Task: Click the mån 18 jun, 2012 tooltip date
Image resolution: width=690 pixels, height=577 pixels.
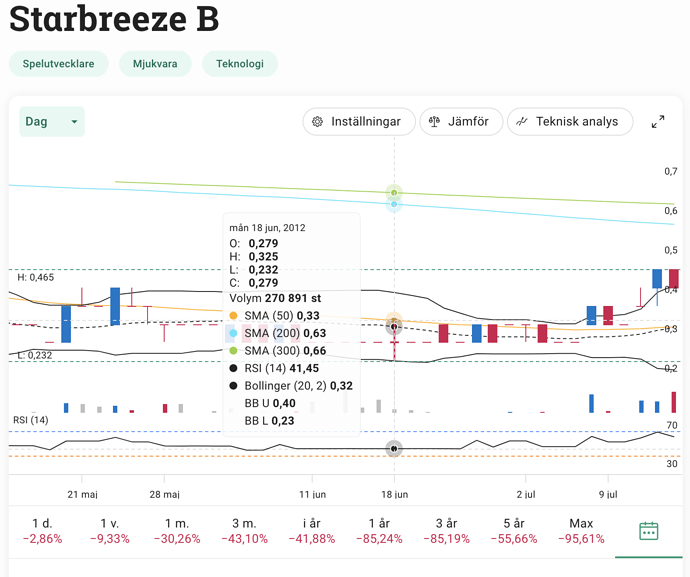Action: pos(267,228)
